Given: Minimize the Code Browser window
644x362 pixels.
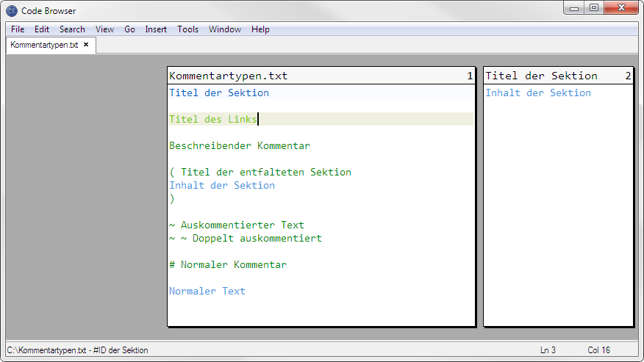Looking at the screenshot, I should click(x=573, y=8).
